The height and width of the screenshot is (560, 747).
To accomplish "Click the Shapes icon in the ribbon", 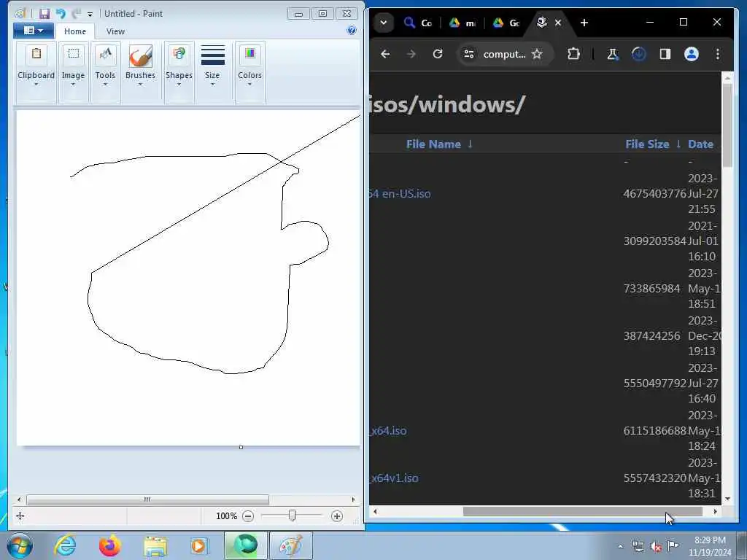I will click(x=179, y=54).
